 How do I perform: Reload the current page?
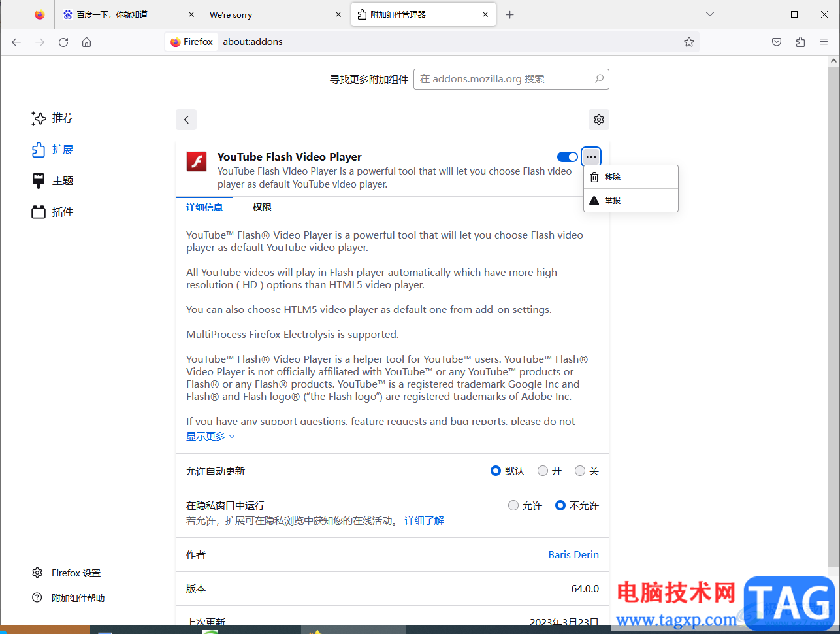coord(63,42)
